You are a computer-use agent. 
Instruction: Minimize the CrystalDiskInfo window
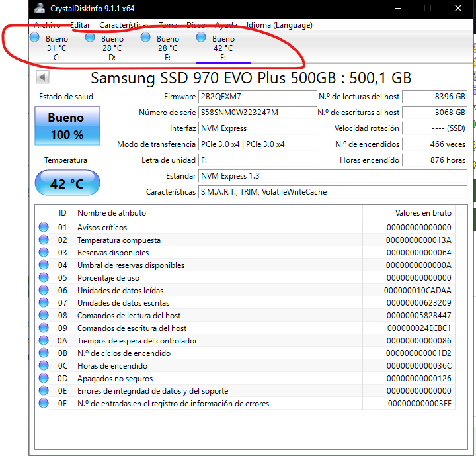click(x=398, y=8)
